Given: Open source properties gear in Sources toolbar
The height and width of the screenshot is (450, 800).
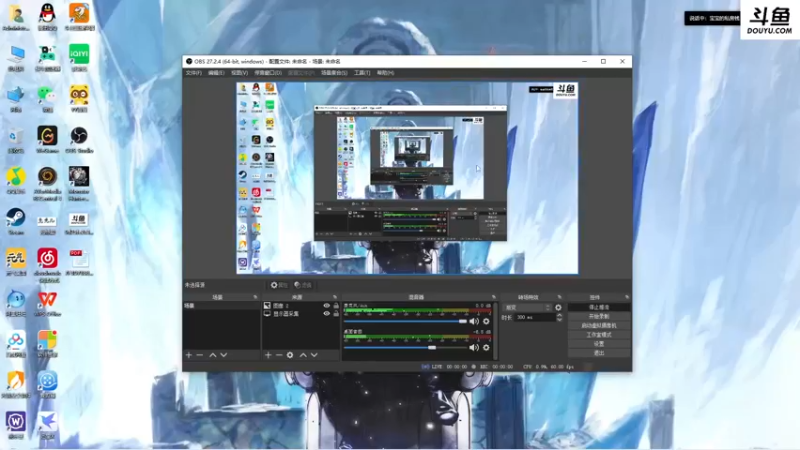Looking at the screenshot, I should pos(290,355).
